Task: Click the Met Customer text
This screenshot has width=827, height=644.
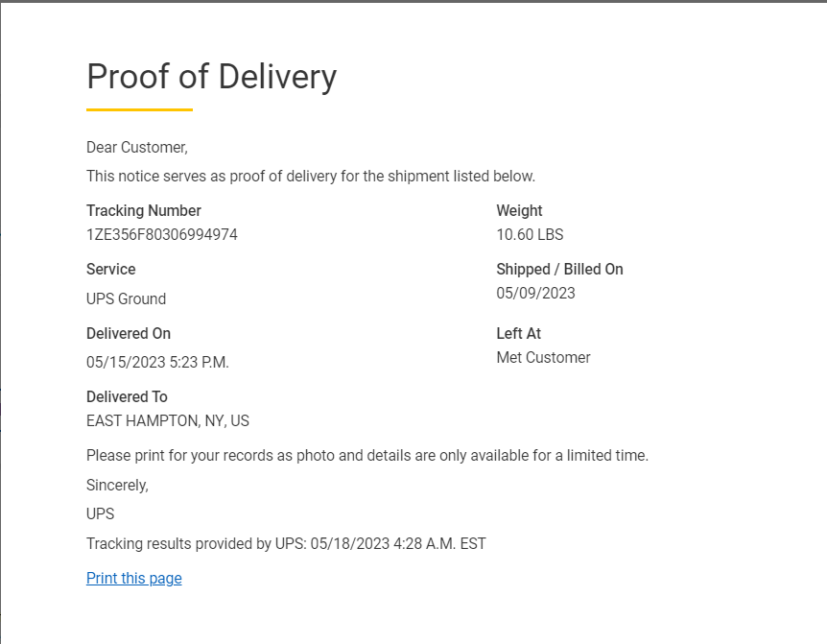Action: point(543,357)
